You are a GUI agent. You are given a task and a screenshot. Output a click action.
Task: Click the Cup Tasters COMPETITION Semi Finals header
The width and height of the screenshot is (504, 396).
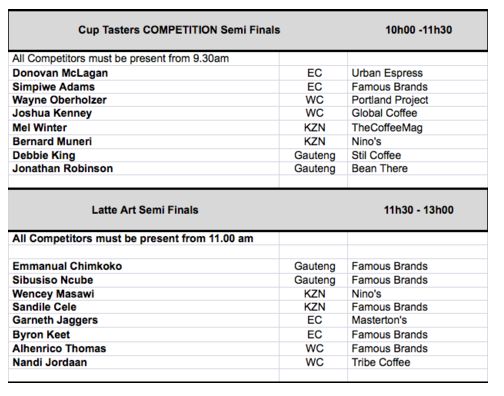[179, 30]
